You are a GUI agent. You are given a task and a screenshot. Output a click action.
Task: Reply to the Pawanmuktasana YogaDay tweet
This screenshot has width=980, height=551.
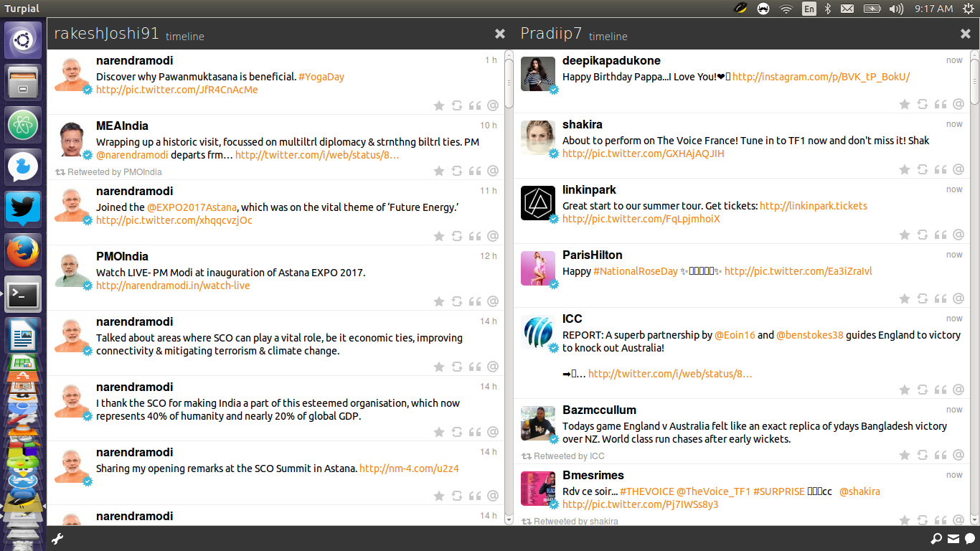point(493,105)
